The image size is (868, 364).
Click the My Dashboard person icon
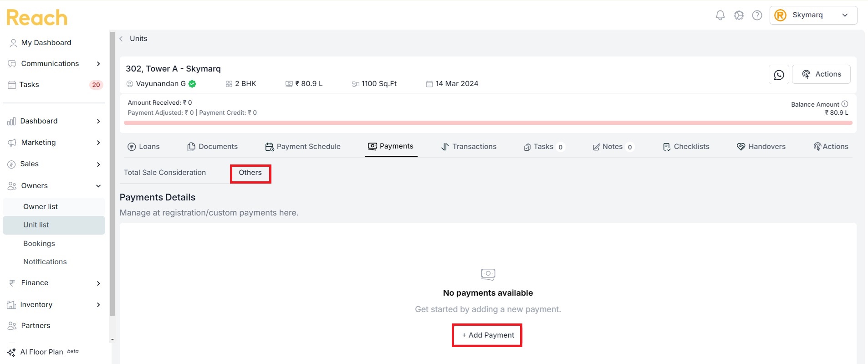pyautogui.click(x=13, y=43)
